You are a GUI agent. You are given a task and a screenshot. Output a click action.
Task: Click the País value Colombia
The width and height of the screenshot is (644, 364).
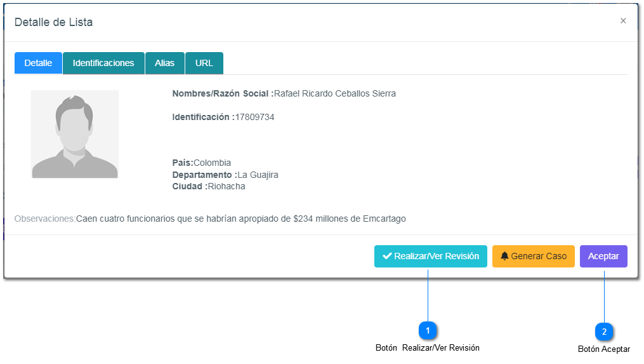click(212, 163)
